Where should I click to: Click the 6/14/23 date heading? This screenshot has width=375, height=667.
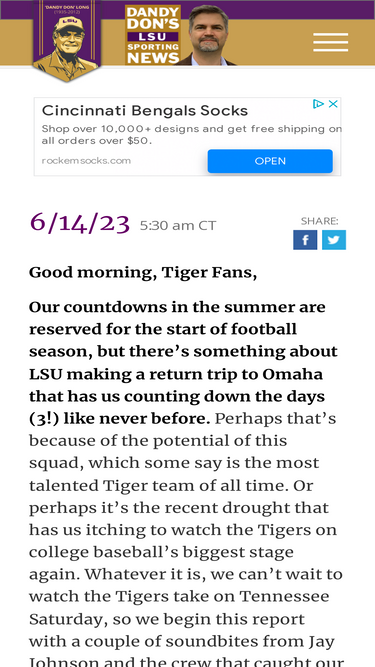tap(80, 223)
